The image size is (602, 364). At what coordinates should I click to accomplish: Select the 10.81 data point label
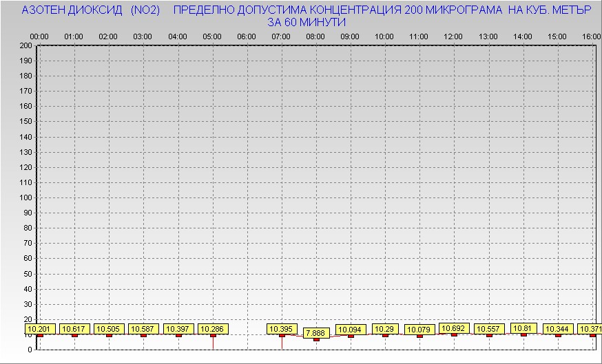coord(524,328)
